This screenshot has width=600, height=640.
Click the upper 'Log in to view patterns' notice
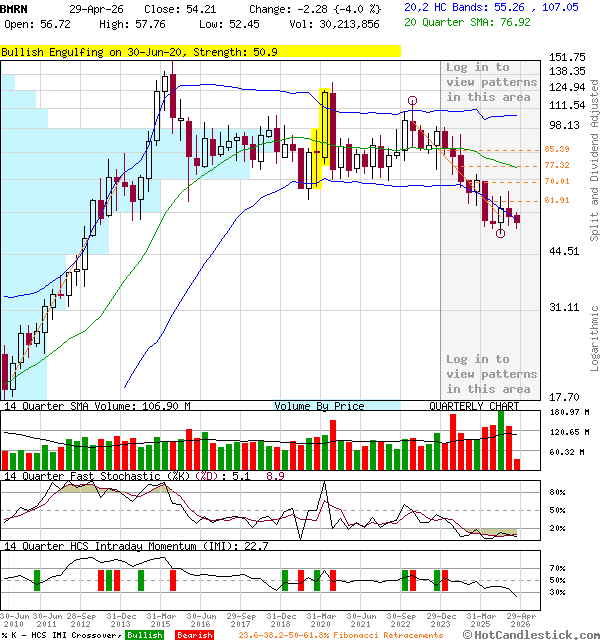(491, 82)
